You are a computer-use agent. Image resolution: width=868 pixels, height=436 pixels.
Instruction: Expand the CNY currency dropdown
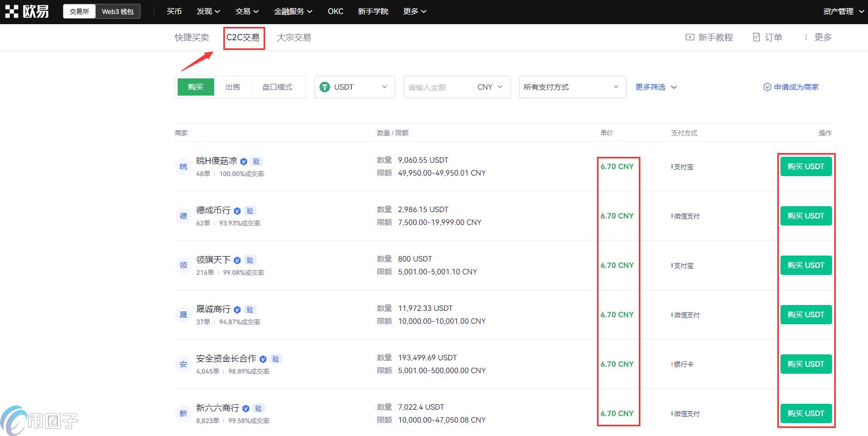(490, 87)
